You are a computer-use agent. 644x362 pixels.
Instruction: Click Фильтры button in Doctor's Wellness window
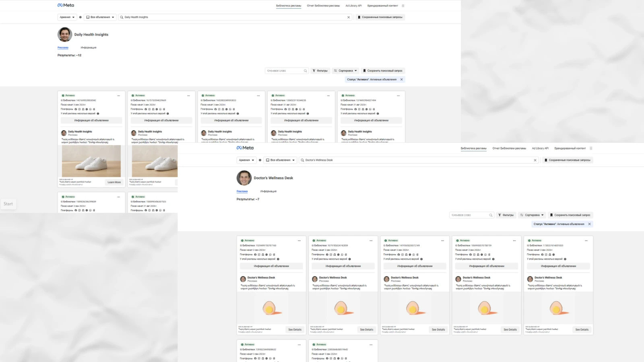506,215
